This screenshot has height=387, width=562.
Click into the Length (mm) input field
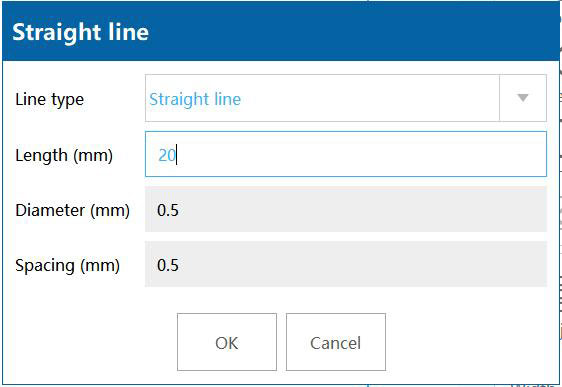pos(346,154)
